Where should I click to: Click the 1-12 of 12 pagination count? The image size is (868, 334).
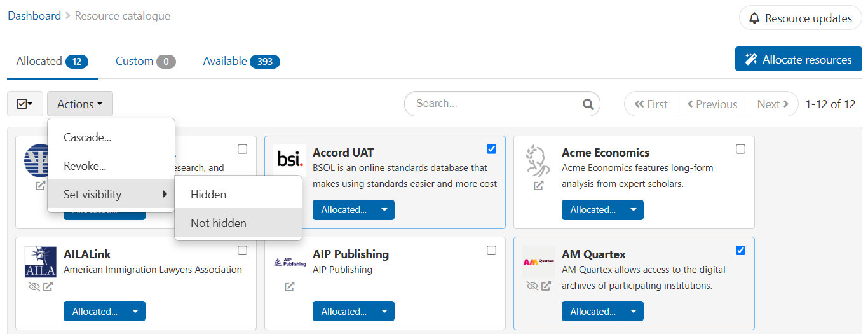pyautogui.click(x=831, y=104)
